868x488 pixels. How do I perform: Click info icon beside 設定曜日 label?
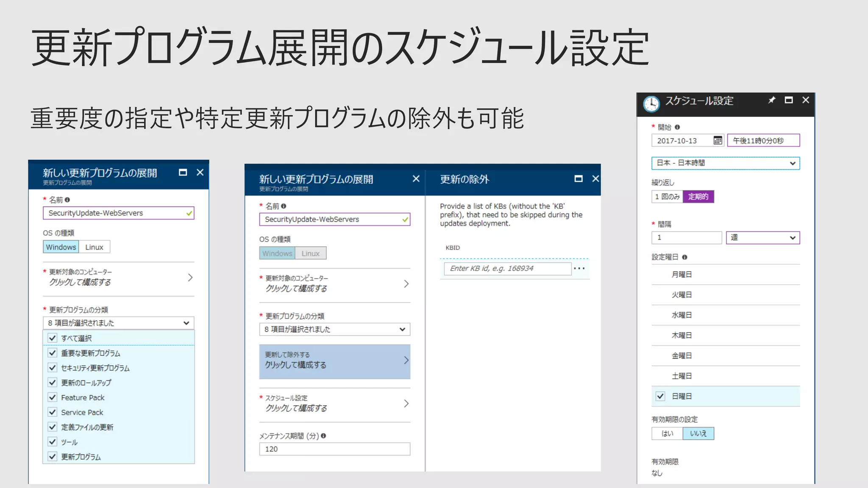[684, 257]
